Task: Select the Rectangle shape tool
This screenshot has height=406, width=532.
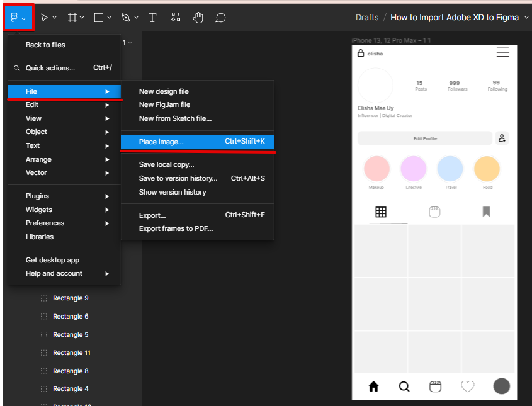Action: pyautogui.click(x=99, y=18)
